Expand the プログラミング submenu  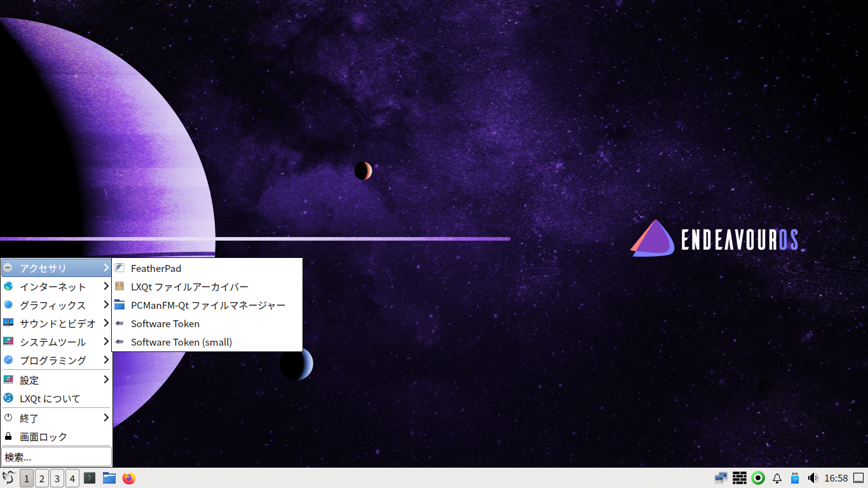(x=57, y=360)
